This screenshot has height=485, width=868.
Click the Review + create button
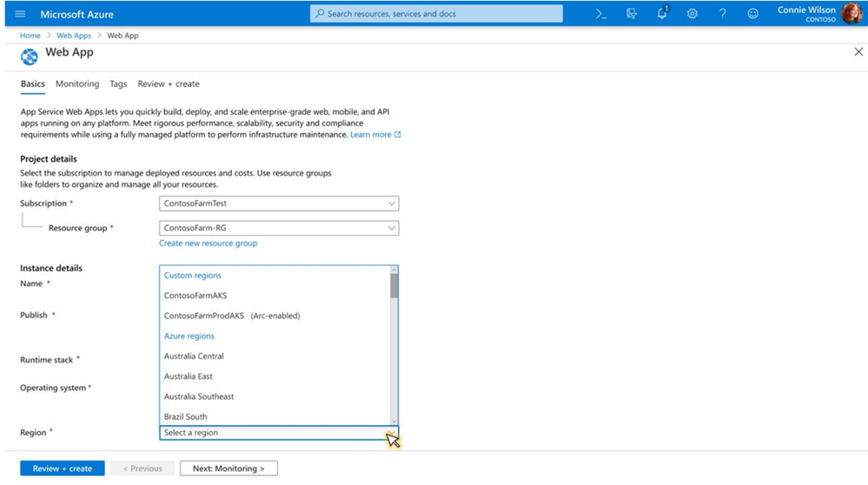click(x=62, y=468)
